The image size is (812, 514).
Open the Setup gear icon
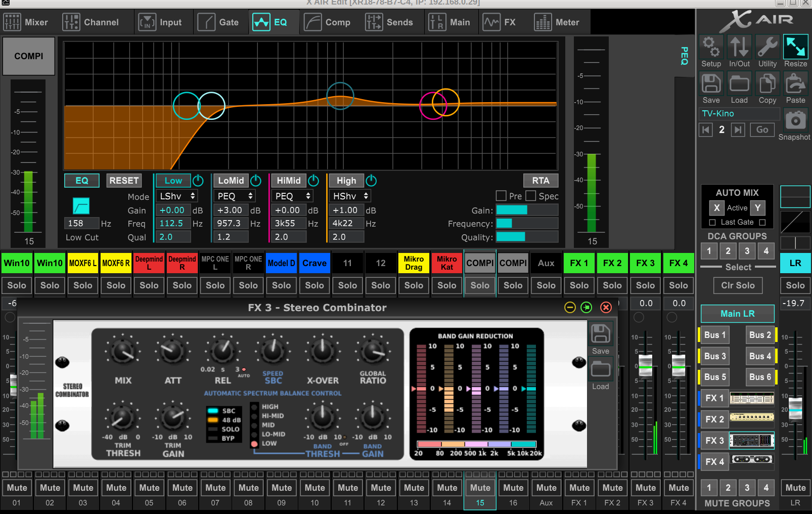(711, 48)
